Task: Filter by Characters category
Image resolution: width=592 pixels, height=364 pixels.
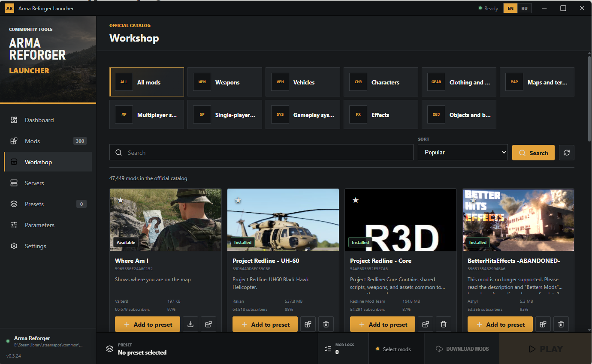Action: click(381, 82)
